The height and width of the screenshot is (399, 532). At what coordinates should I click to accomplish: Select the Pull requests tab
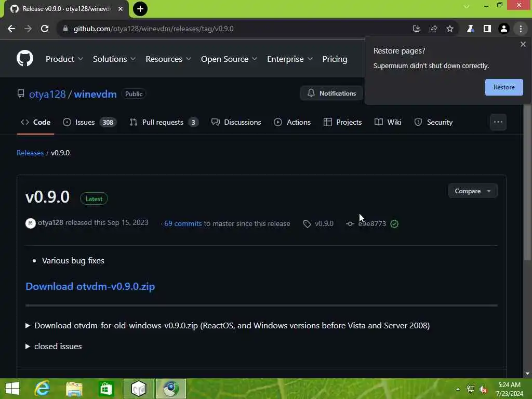(x=164, y=122)
